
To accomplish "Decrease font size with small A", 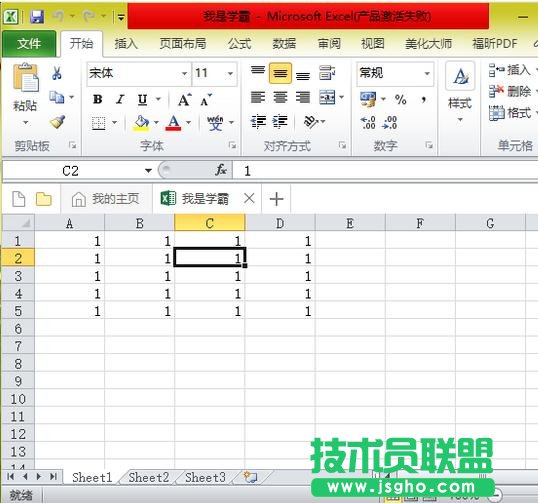I will click(x=206, y=100).
